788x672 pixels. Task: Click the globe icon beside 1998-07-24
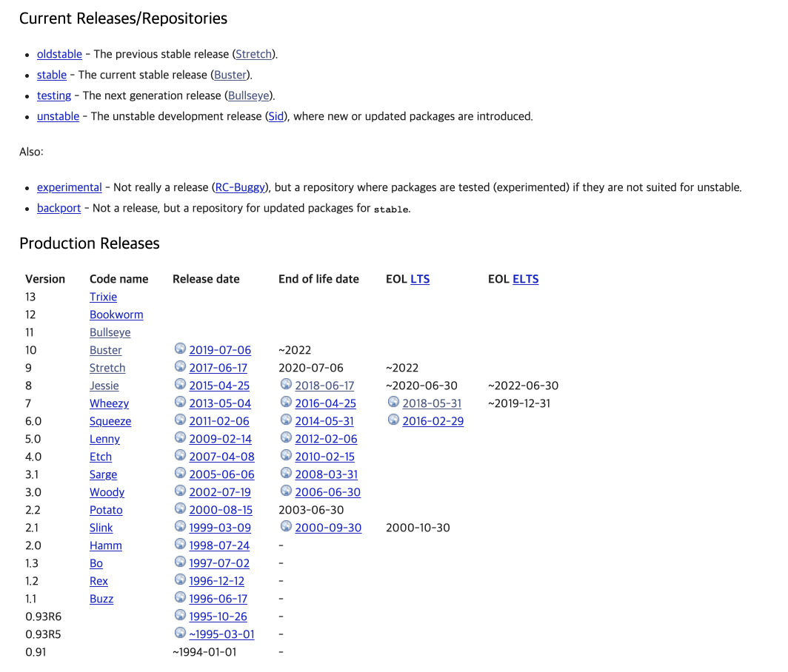coord(180,544)
